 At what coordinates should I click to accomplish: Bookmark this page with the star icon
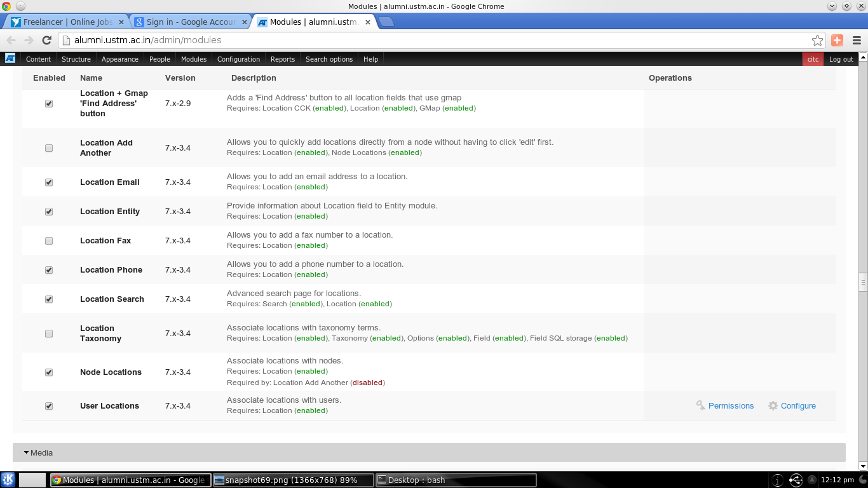pos(817,40)
